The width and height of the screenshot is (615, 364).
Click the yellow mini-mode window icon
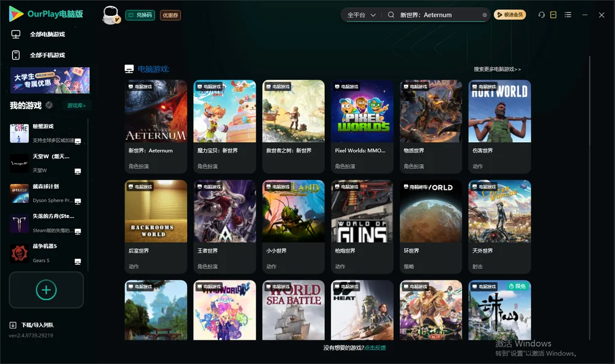553,15
